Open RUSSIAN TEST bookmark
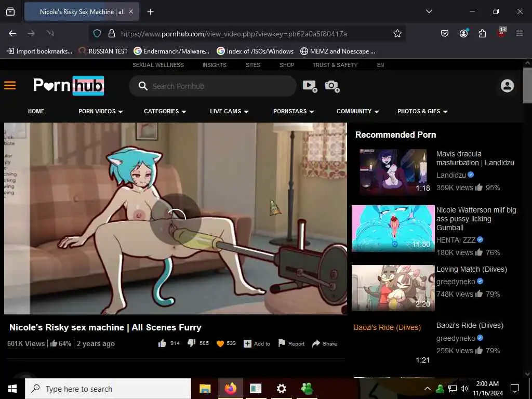532x399 pixels. click(x=103, y=51)
